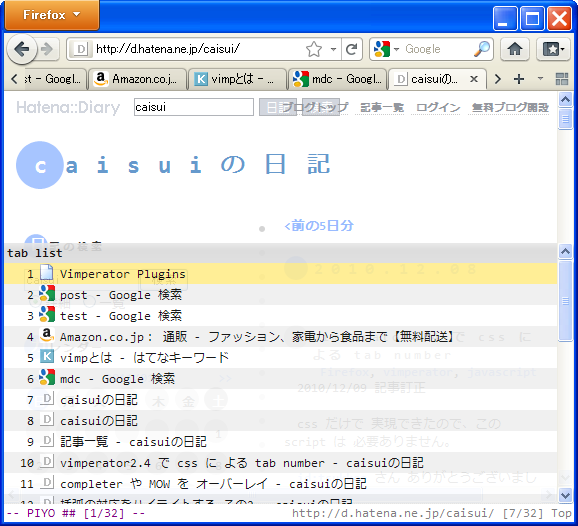
Task: Open the Firefox application menu
Action: pyautogui.click(x=52, y=15)
